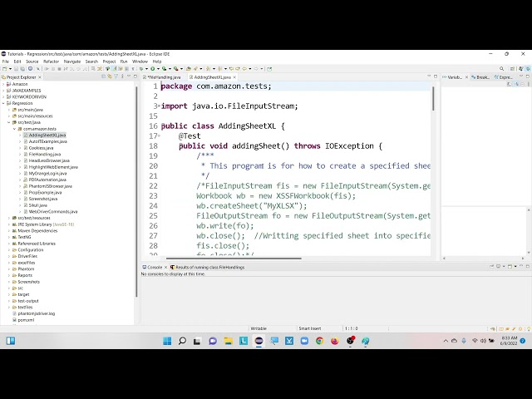
Task: Maximize the Console panel
Action: 528,267
